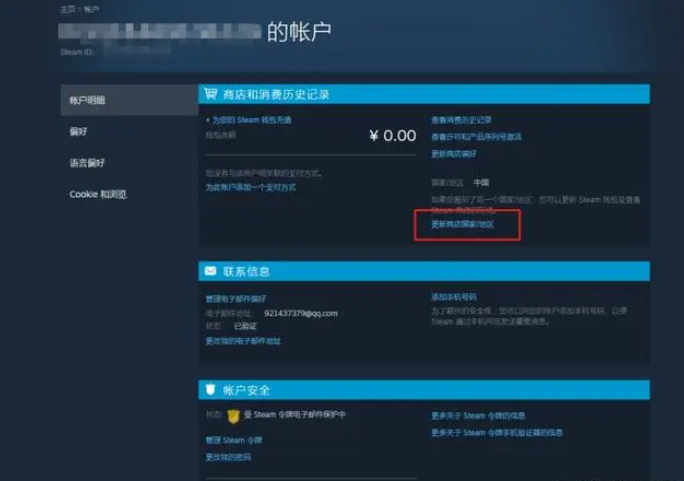Click 为您的 Steam 钱包充值 link
Image resolution: width=684 pixels, height=481 pixels.
point(252,120)
